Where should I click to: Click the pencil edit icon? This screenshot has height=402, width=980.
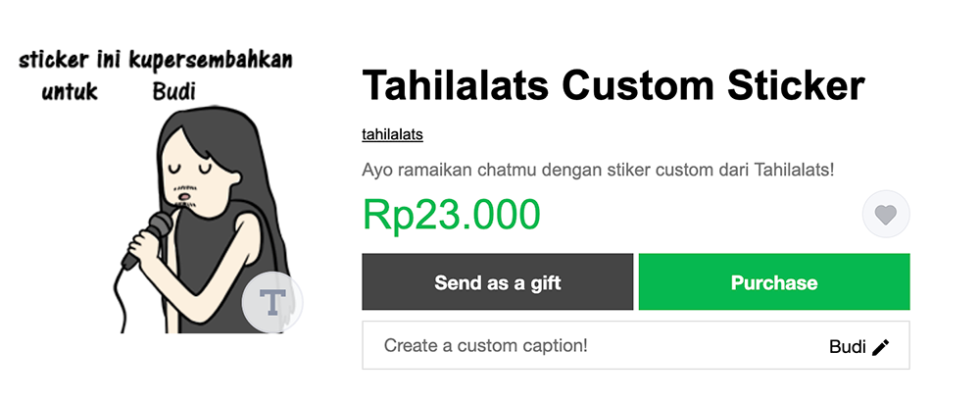tap(880, 346)
